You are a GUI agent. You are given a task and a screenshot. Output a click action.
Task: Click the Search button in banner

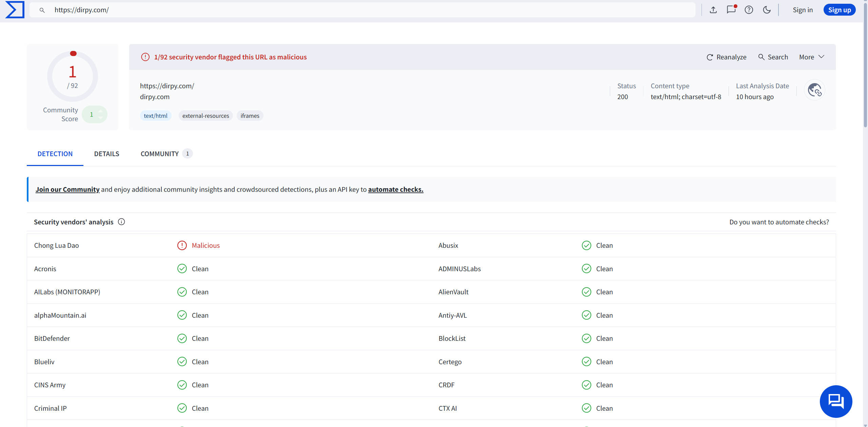(773, 57)
